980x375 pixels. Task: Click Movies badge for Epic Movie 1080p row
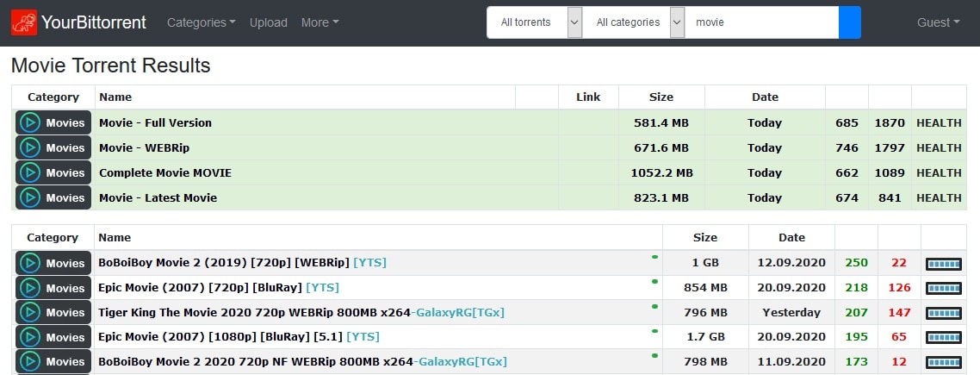click(x=53, y=337)
